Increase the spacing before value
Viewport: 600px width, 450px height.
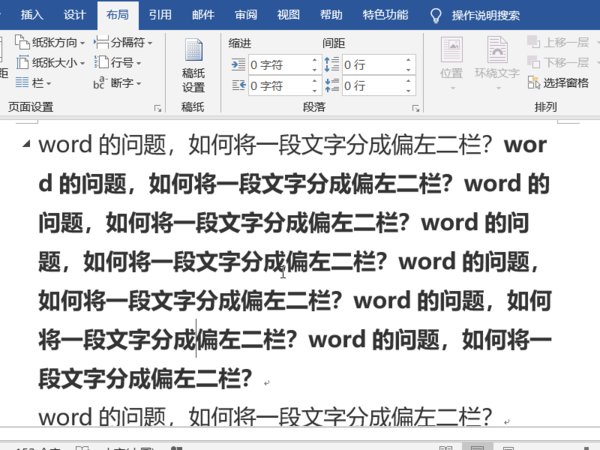click(x=409, y=60)
